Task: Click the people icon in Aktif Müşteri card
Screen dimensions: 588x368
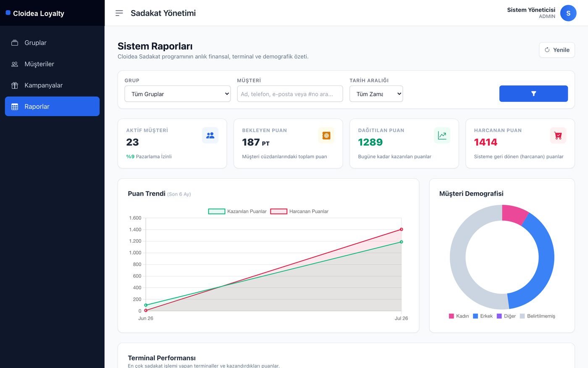Action: [x=210, y=135]
